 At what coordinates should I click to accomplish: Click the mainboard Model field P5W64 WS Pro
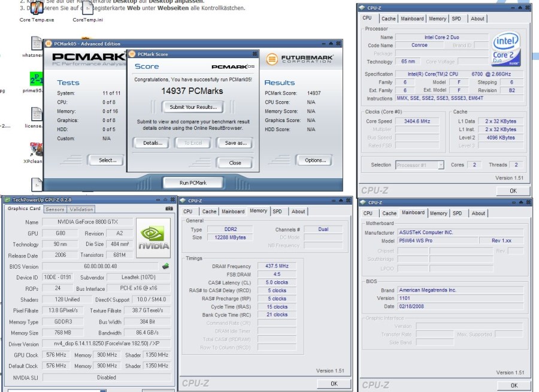tap(437, 241)
